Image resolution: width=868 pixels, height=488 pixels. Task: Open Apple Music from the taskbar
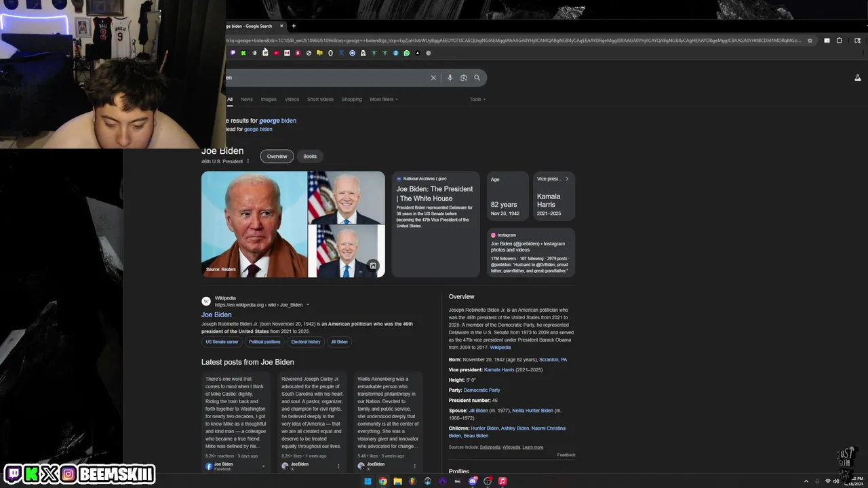pyautogui.click(x=502, y=481)
